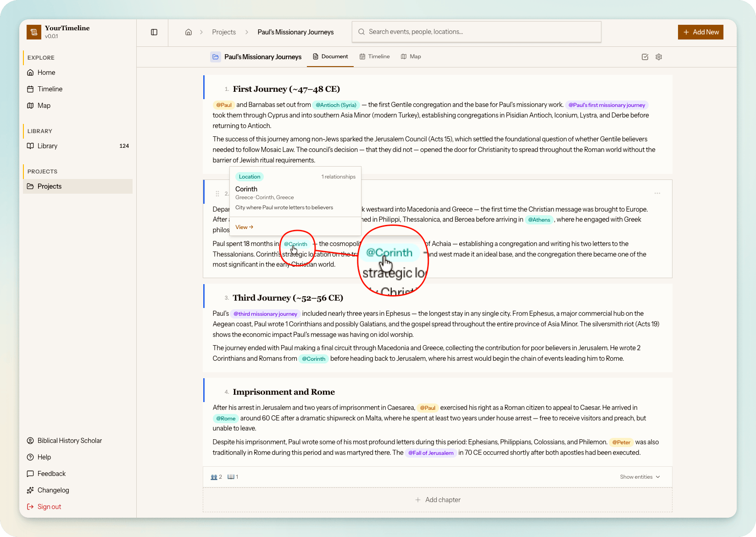Click @Corinth tag in Third Journey
This screenshot has width=756, height=537.
click(314, 359)
